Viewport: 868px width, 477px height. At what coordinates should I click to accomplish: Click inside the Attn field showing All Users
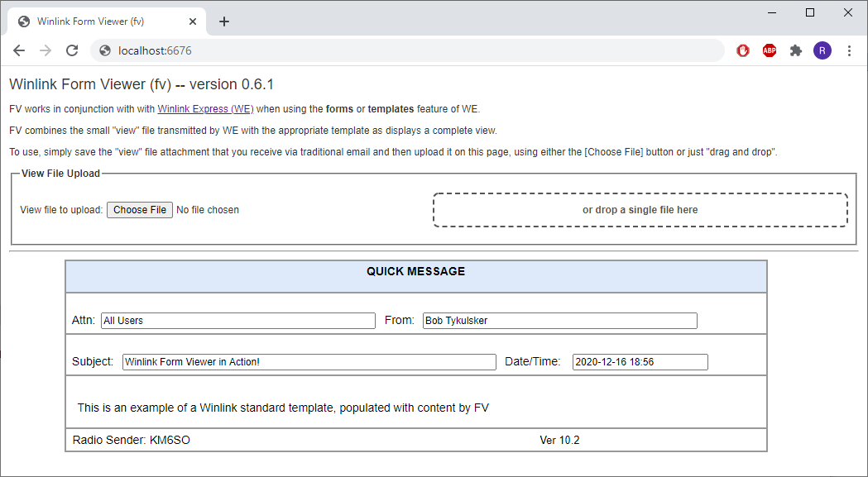237,321
